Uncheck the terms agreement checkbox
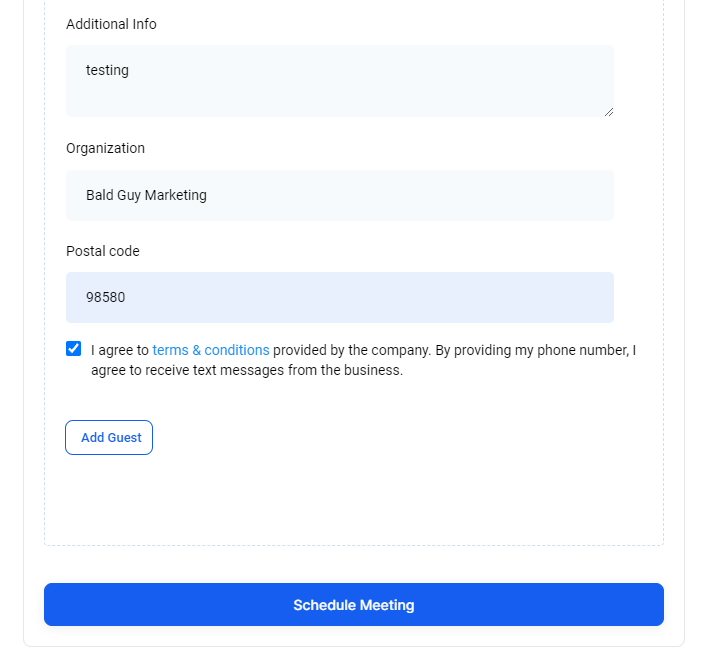The height and width of the screenshot is (657, 708). (x=74, y=349)
